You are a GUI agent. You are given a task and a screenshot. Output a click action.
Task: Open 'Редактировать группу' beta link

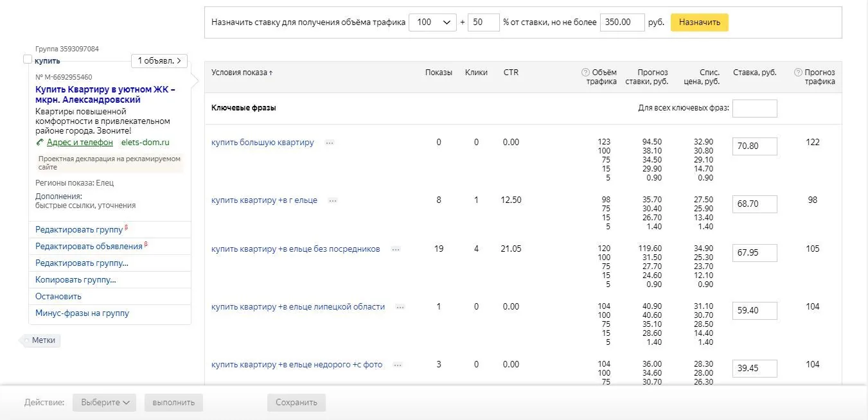pyautogui.click(x=79, y=229)
